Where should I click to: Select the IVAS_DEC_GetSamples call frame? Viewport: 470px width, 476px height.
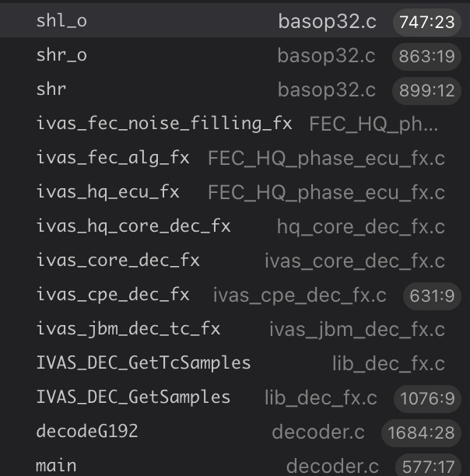pos(133,397)
